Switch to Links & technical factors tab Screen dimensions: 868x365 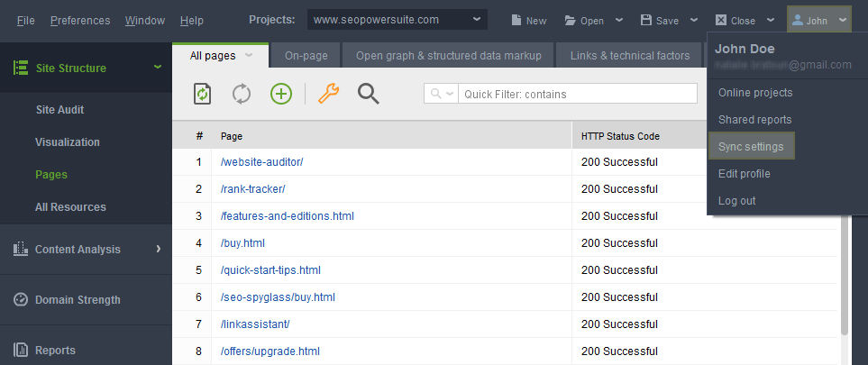(x=630, y=55)
